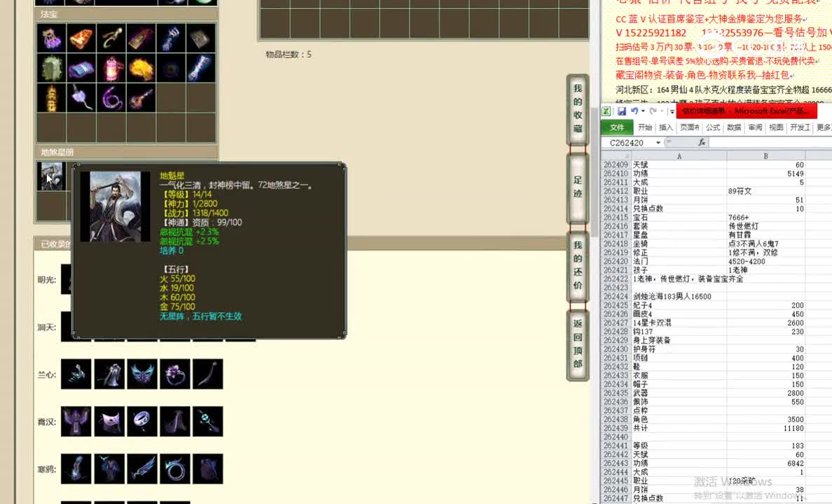832x504 pixels.
Task: Select the orange triangular flag artifact
Action: tap(81, 38)
